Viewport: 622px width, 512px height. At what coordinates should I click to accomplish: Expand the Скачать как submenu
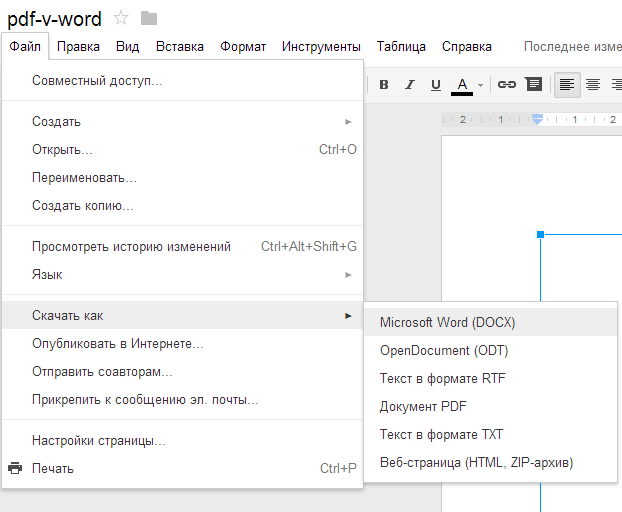point(182,315)
